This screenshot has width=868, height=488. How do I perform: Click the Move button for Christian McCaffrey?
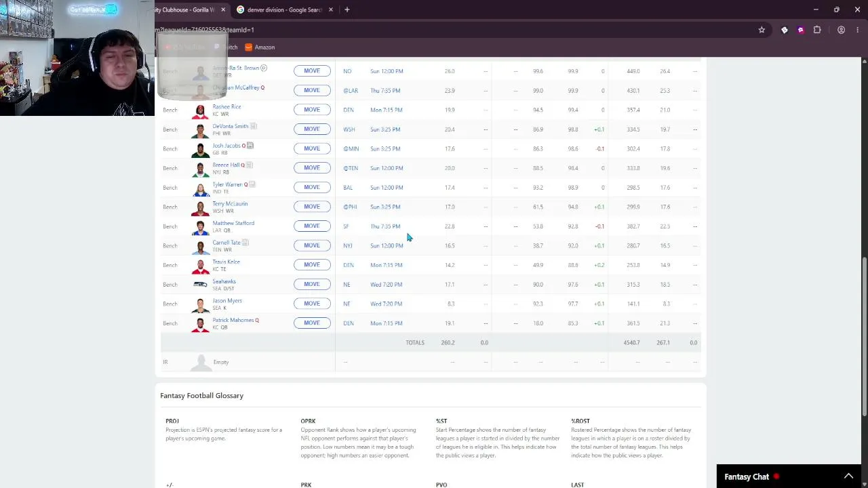(312, 90)
